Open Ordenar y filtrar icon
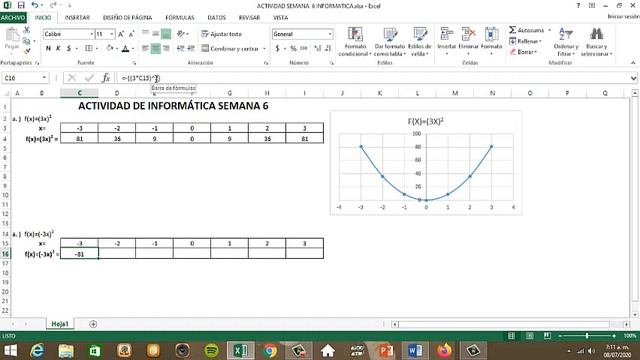The height and width of the screenshot is (360, 640). [x=566, y=34]
